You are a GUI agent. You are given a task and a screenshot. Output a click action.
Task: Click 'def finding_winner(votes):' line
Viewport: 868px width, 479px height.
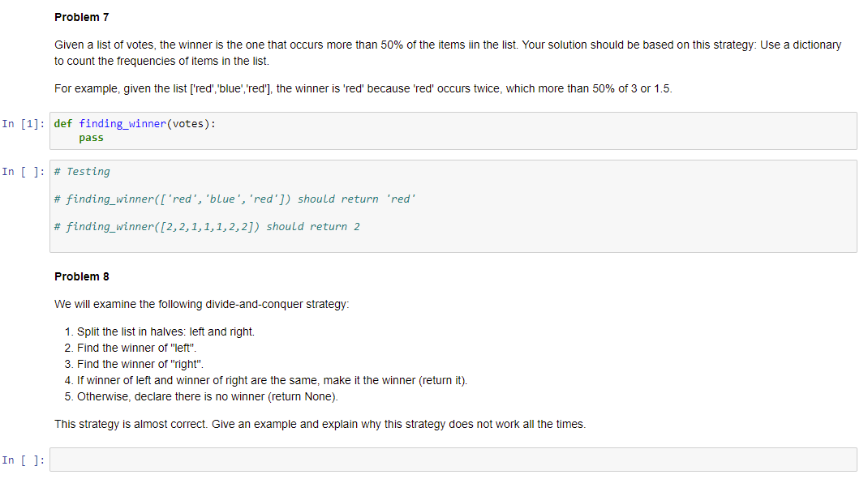point(135,124)
